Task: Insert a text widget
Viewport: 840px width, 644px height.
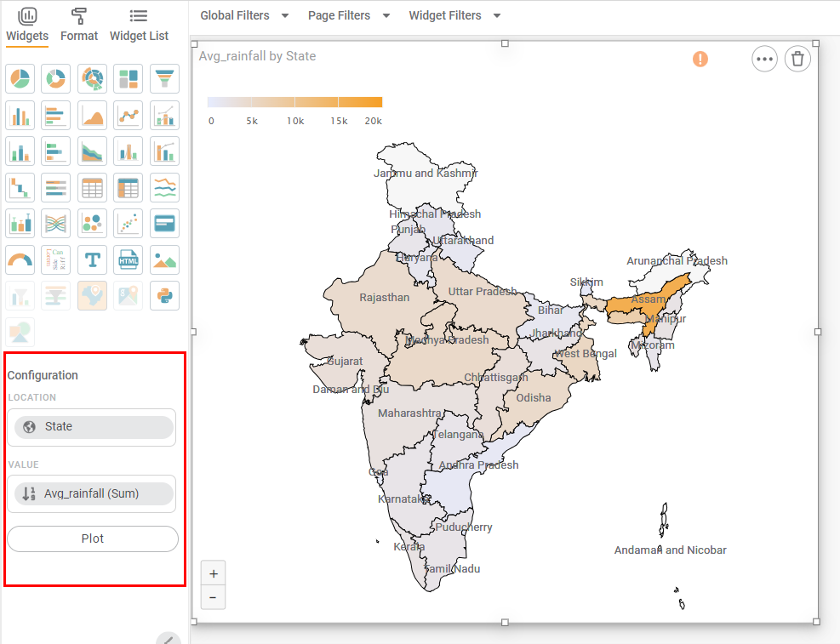Action: [x=92, y=259]
